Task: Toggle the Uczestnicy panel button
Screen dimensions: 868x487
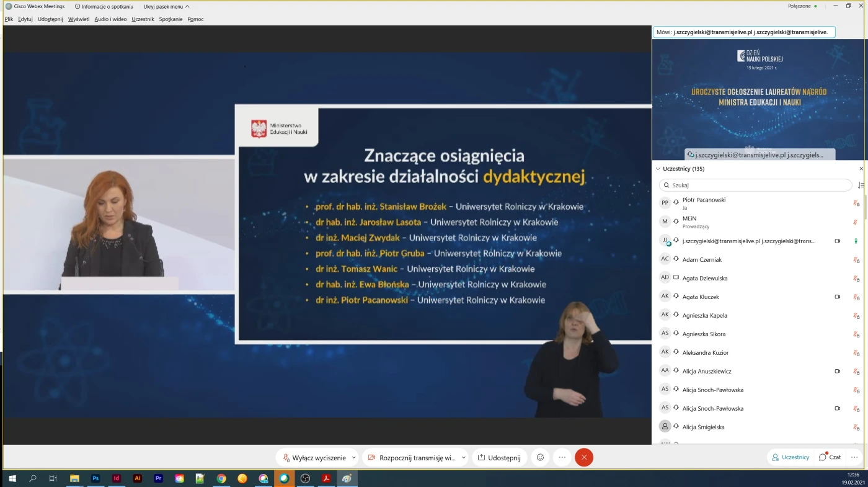Action: pos(790,457)
